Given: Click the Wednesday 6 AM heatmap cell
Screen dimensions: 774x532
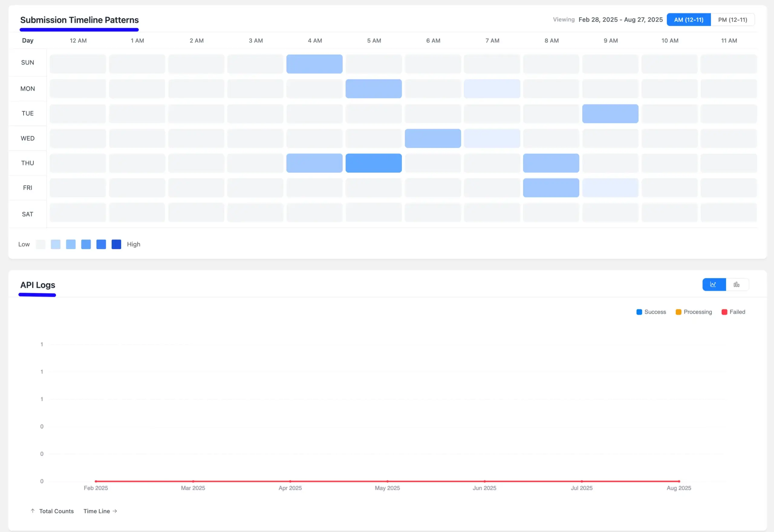Looking at the screenshot, I should pos(433,138).
